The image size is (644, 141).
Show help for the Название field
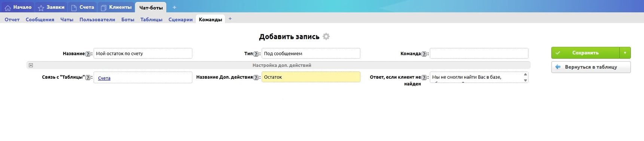88,54
